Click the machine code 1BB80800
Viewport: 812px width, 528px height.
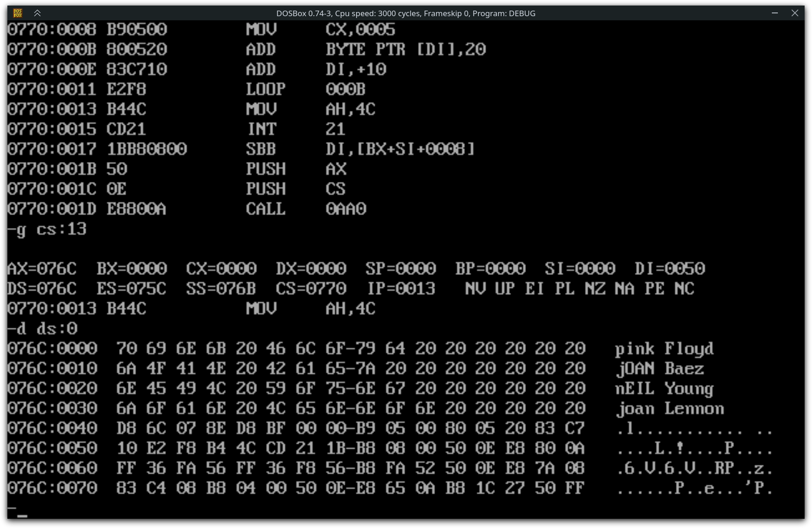click(147, 149)
